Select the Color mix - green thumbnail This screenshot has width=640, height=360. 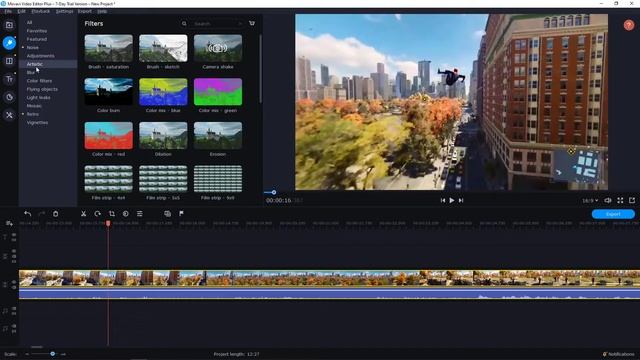tap(218, 92)
